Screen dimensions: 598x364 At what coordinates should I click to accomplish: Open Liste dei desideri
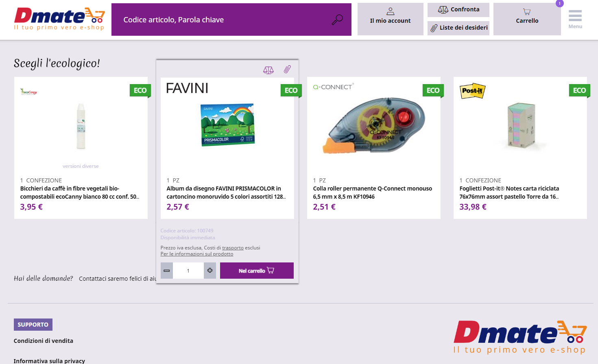point(458,28)
